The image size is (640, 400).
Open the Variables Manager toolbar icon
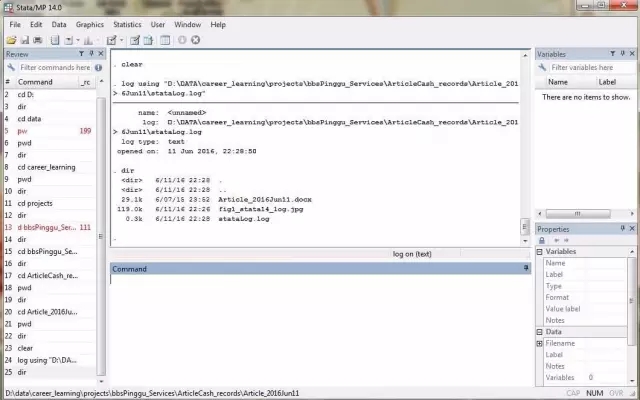[x=165, y=40]
